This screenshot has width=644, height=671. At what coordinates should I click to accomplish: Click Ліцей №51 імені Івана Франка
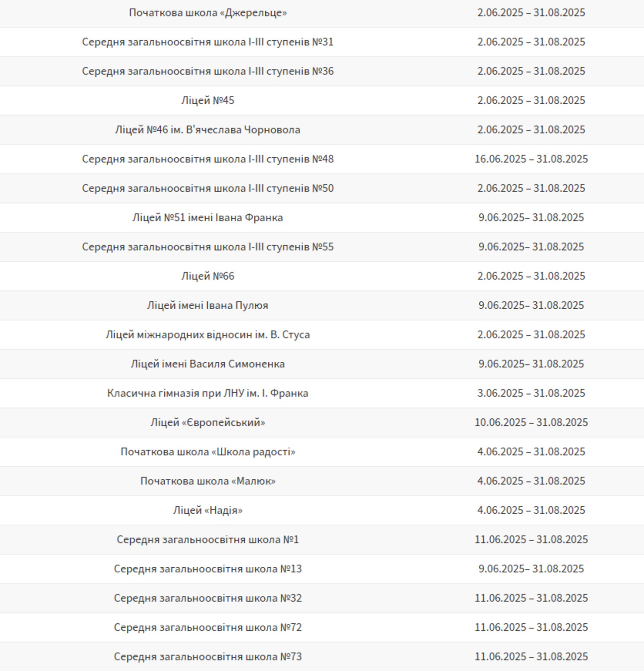(208, 217)
